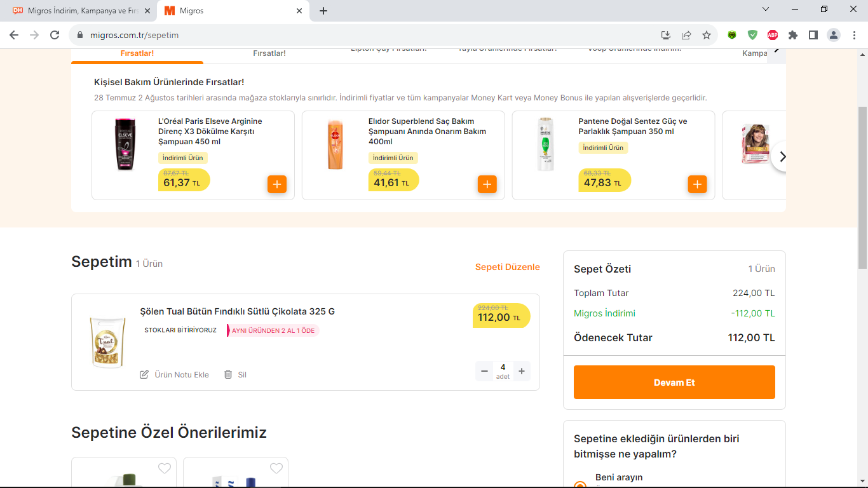The width and height of the screenshot is (868, 488).
Task: Click the Devam Et button
Action: tap(674, 383)
